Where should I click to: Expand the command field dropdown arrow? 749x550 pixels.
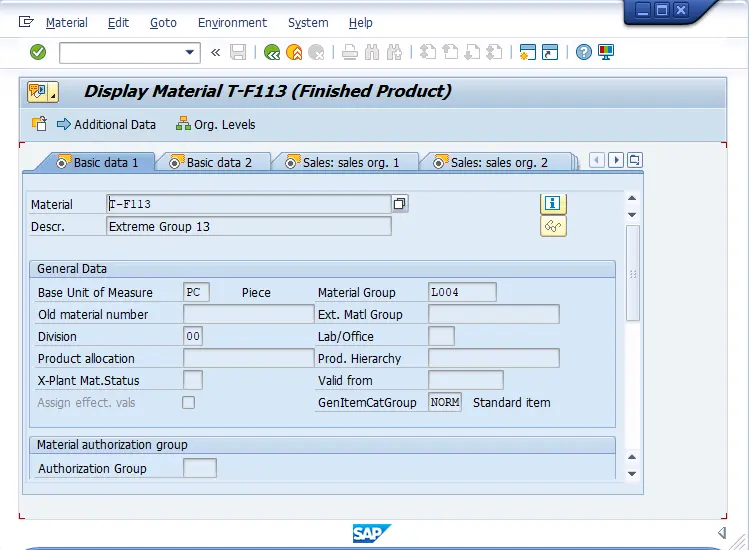(x=190, y=52)
